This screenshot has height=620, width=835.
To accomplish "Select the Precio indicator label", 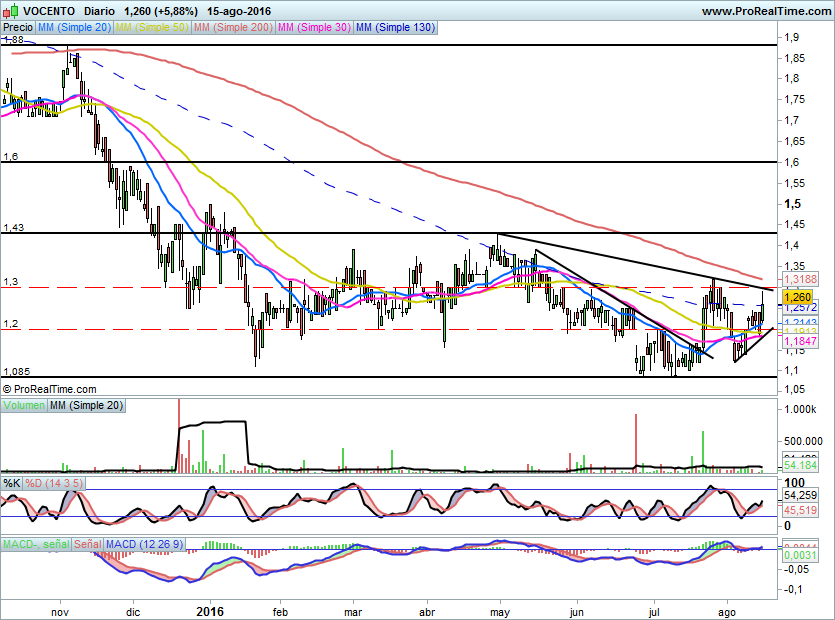I will coord(18,27).
